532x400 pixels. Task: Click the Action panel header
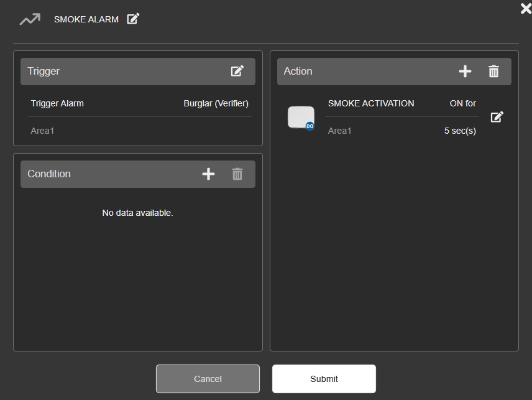(394, 72)
